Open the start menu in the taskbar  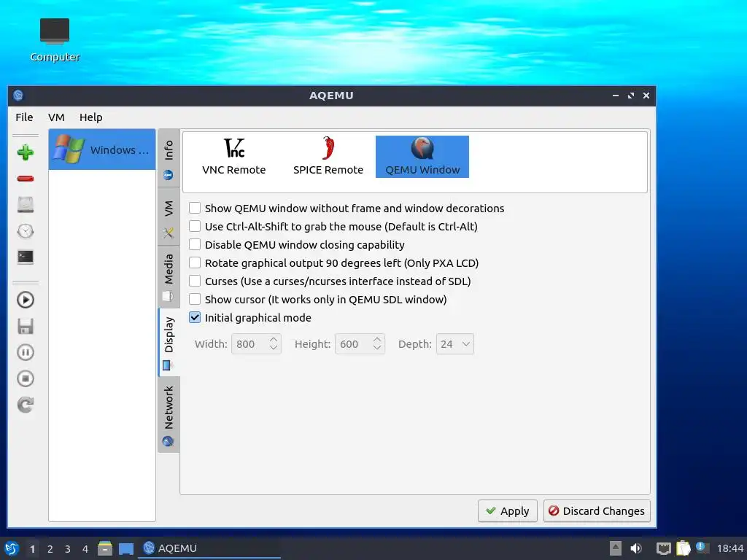coord(11,548)
